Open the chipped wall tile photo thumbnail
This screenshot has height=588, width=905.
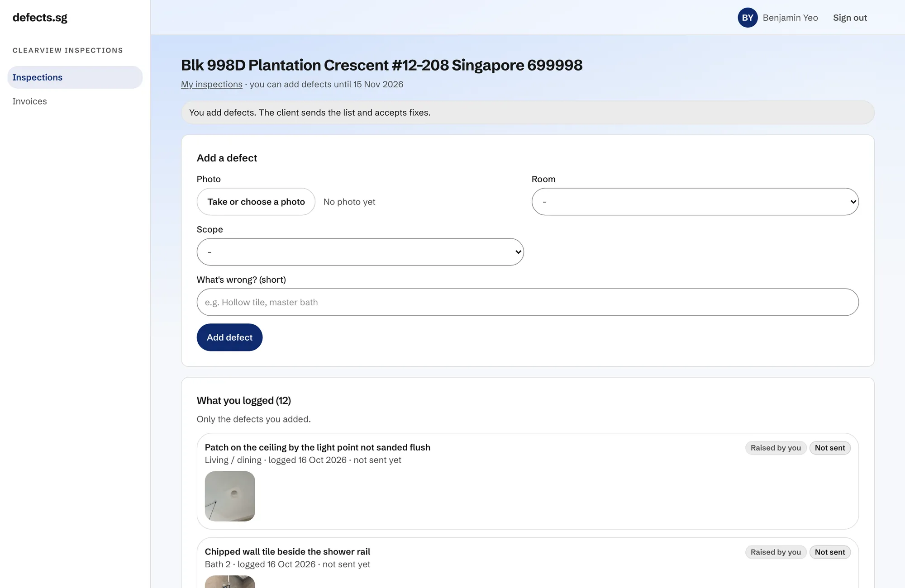click(230, 582)
